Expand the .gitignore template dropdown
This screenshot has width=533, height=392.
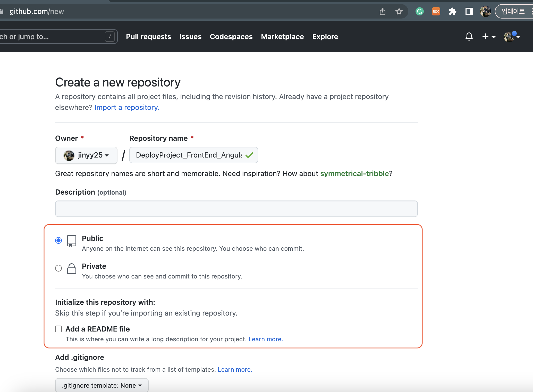click(x=102, y=385)
